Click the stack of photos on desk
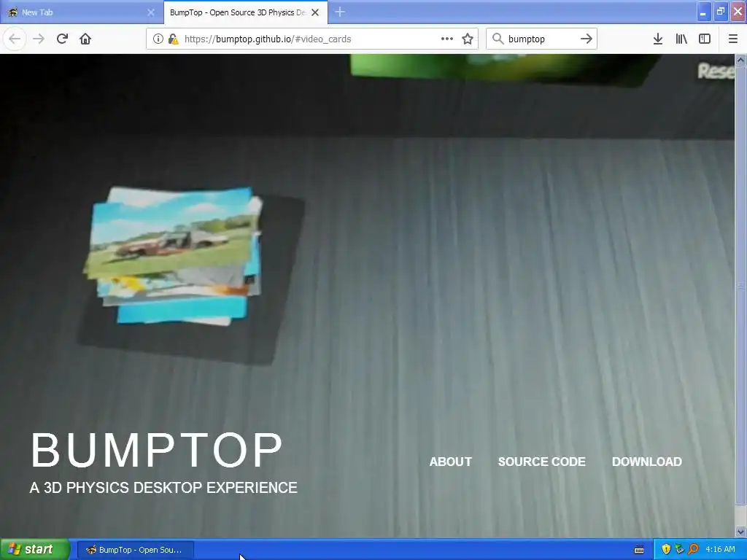Viewport: 747px width, 560px height. [174, 256]
